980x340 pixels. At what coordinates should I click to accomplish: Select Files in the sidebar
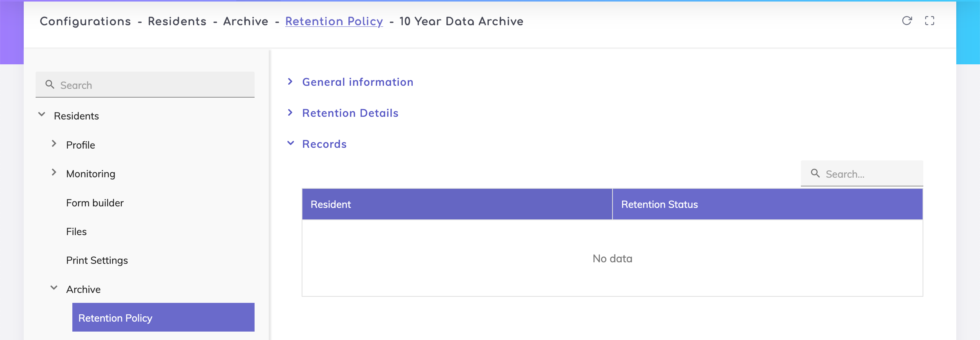(x=77, y=232)
